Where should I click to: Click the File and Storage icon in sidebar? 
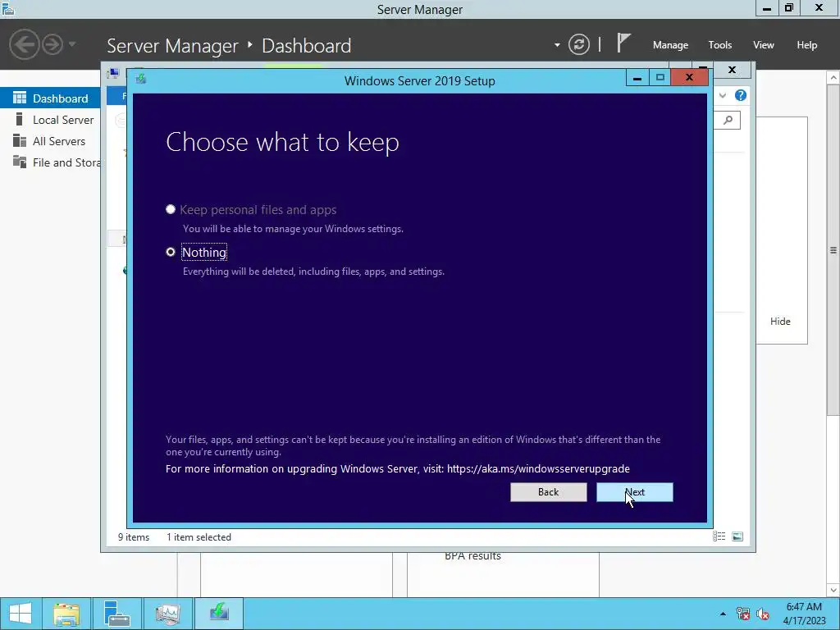(x=20, y=162)
